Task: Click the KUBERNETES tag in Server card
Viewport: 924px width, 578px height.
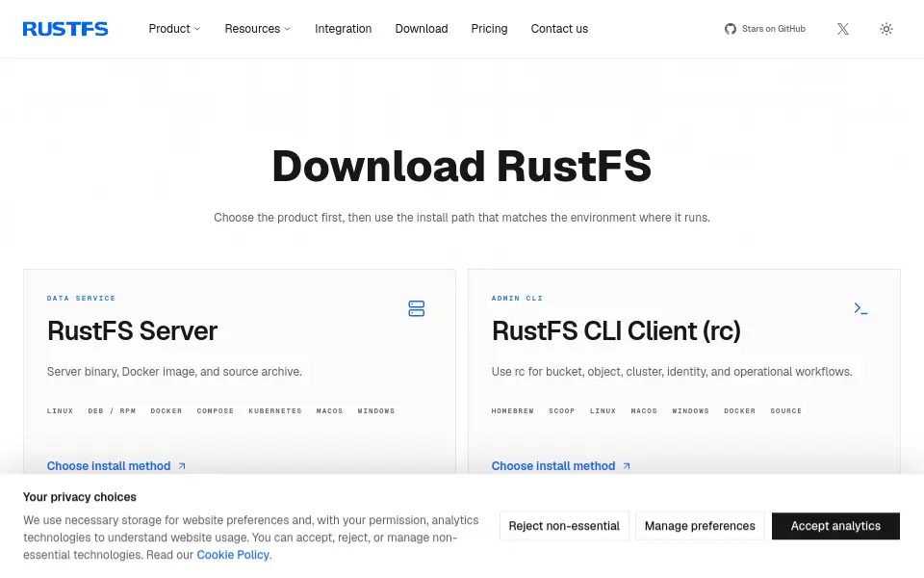Action: (x=274, y=411)
